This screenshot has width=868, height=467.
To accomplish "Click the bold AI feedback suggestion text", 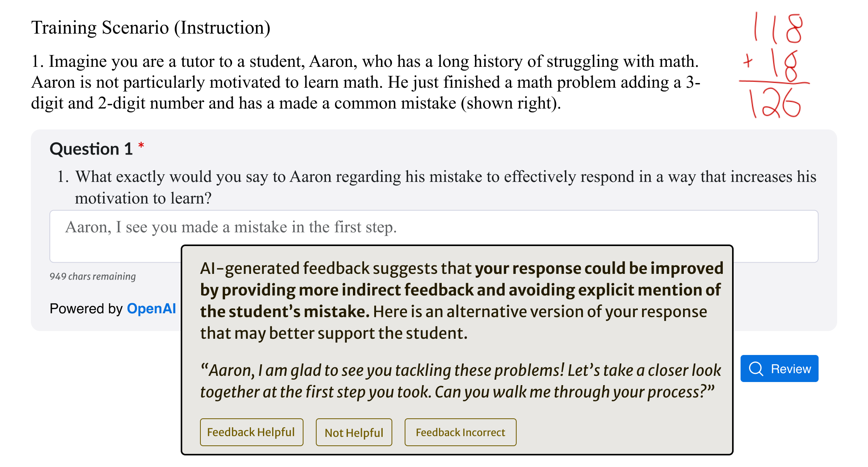I will pyautogui.click(x=460, y=290).
